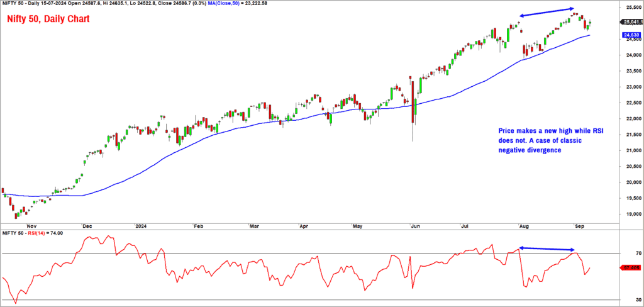The width and height of the screenshot is (644, 307).
Task: Click the Apr label on the date axis
Action: tap(304, 226)
